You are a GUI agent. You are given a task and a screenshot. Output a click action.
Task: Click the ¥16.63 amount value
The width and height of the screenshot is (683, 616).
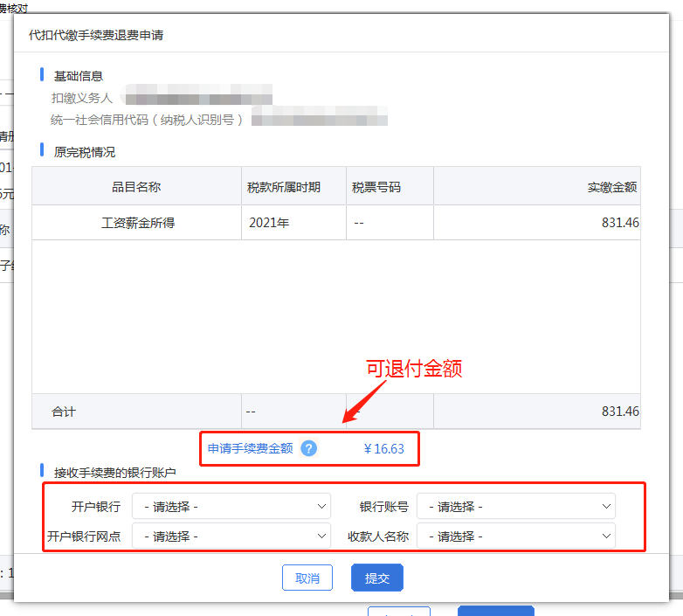tap(383, 449)
